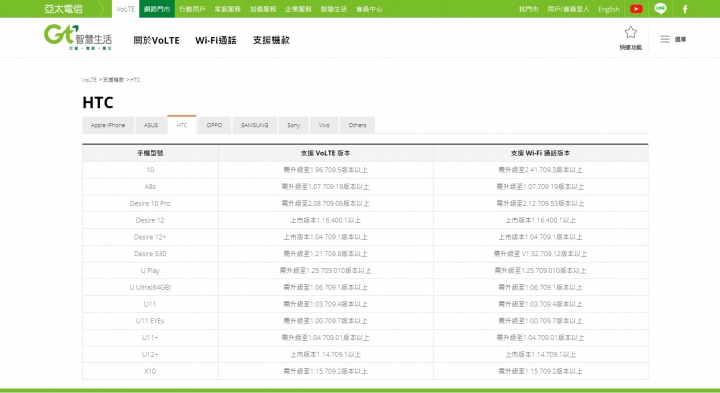The width and height of the screenshot is (720, 393).
Task: Open the YouTube channel icon
Action: [636, 9]
